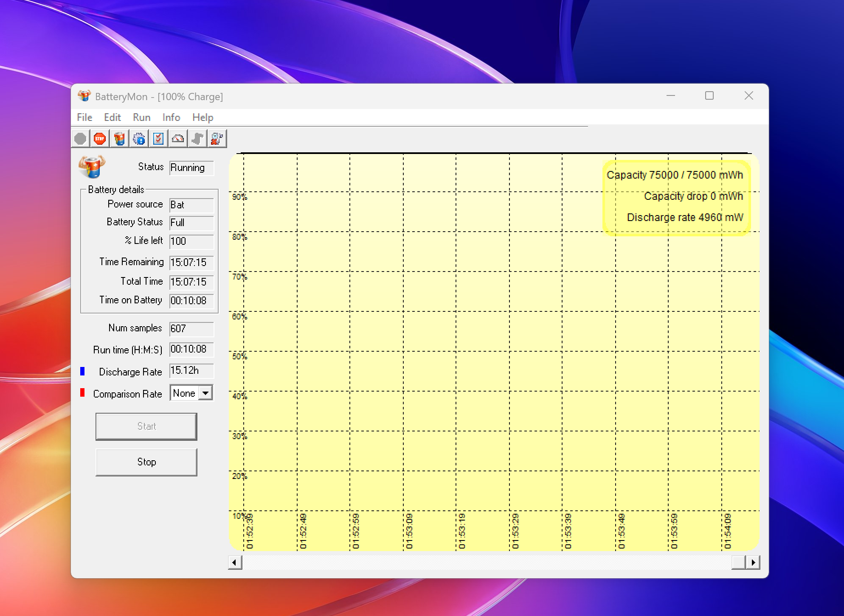Image resolution: width=844 pixels, height=616 pixels.
Task: Click the gear with blue info badge icon
Action: 139,139
